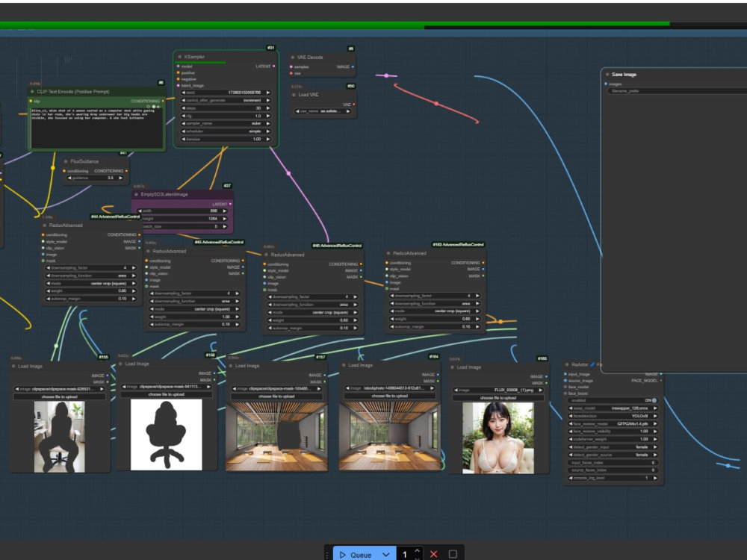Increase width value with right arrow

pos(224,211)
